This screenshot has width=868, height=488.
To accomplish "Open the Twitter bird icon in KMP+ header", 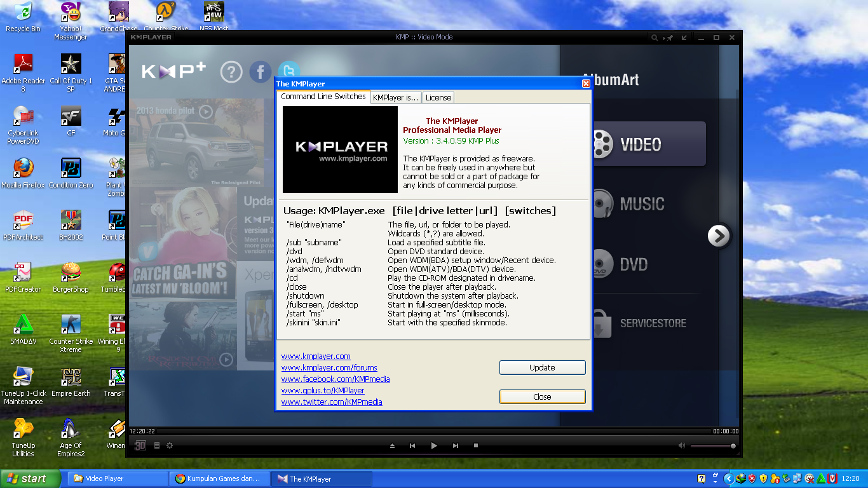I will (x=289, y=69).
